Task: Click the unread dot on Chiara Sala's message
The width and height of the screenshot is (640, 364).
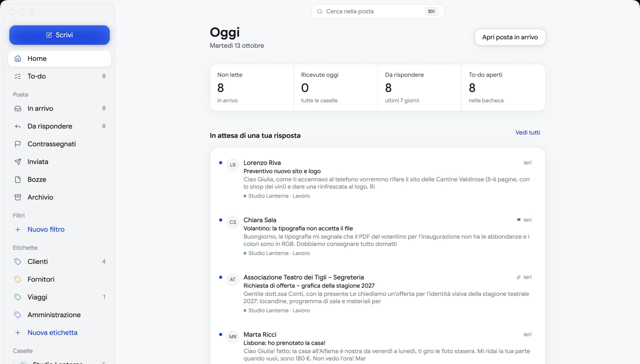Action: [220, 220]
